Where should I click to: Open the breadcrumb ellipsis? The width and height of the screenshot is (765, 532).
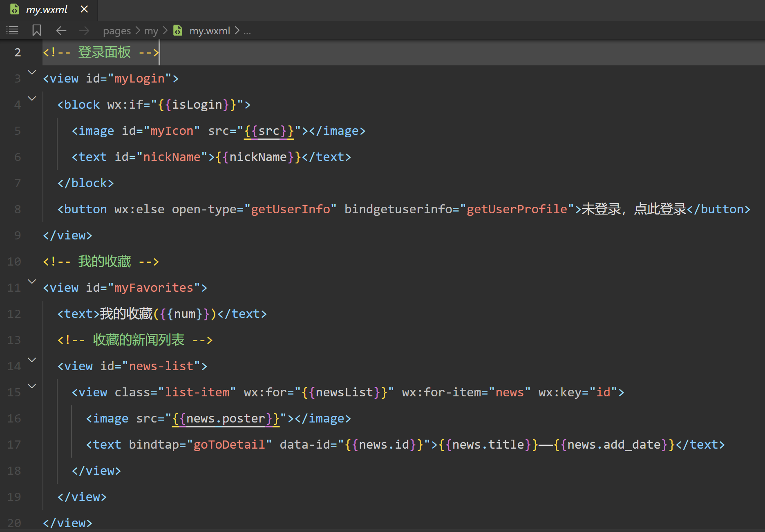tap(247, 31)
